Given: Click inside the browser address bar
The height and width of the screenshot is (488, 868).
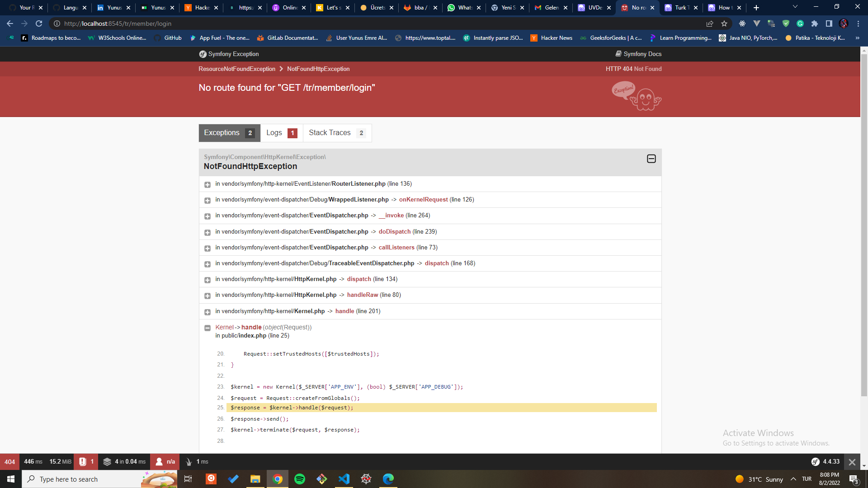Looking at the screenshot, I should click(x=181, y=23).
